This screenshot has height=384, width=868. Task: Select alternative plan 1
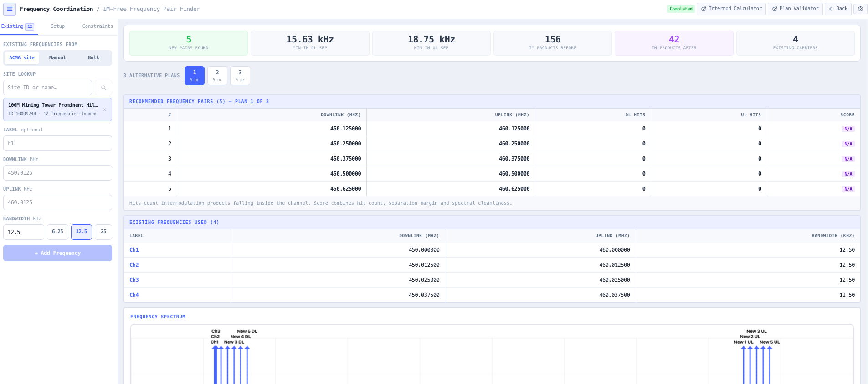point(195,76)
